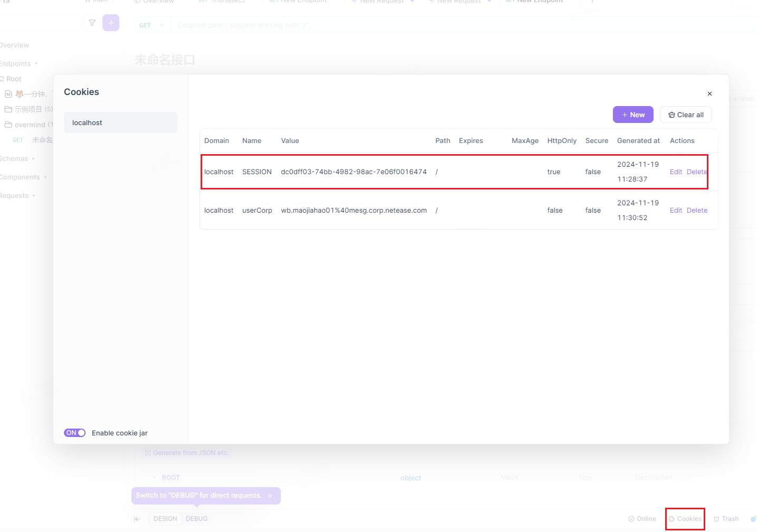This screenshot has height=532, width=757.
Task: Open the overmind folder
Action: pyautogui.click(x=29, y=125)
